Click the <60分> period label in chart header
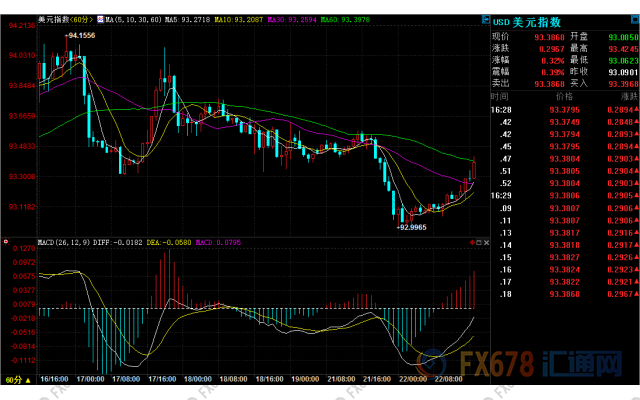640x400 pixels. tap(82, 19)
